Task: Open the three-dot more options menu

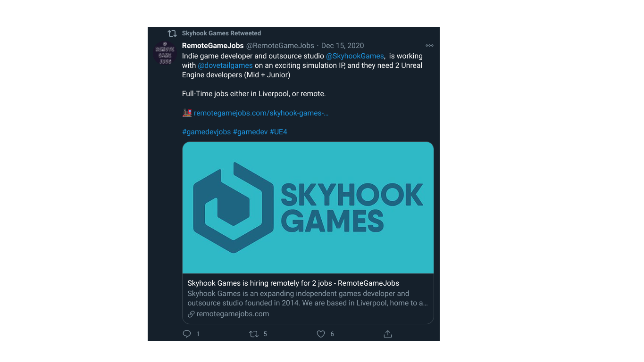Action: pos(429,46)
